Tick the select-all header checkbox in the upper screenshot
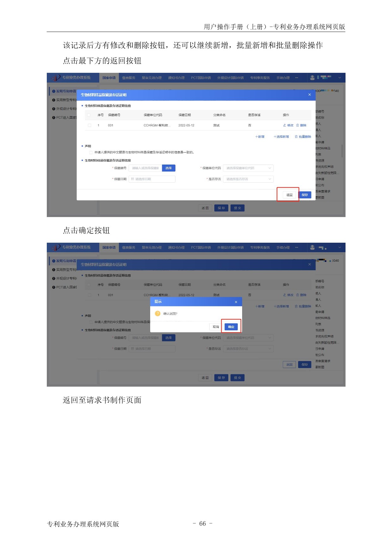 coord(89,115)
